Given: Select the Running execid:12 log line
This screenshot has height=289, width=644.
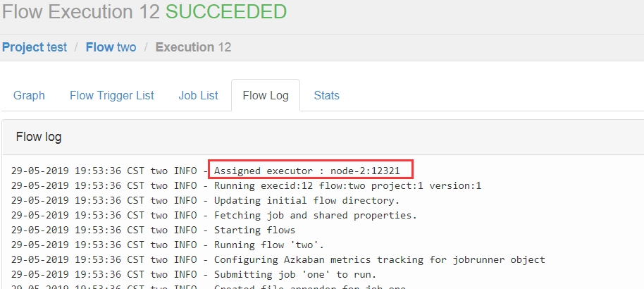Looking at the screenshot, I should pyautogui.click(x=246, y=186).
